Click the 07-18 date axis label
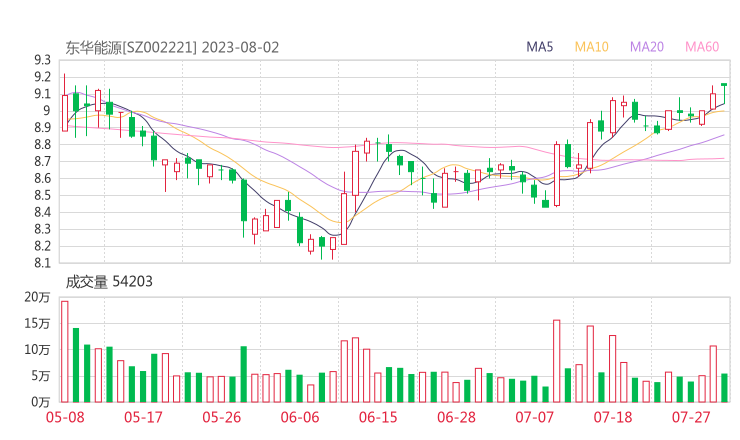 [x=613, y=417]
